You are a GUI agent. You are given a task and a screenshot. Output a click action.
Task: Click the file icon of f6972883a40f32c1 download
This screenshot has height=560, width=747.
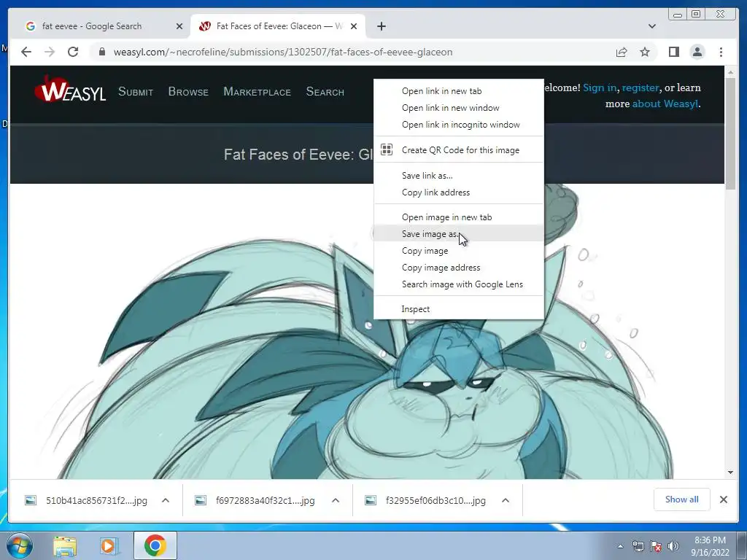[201, 500]
